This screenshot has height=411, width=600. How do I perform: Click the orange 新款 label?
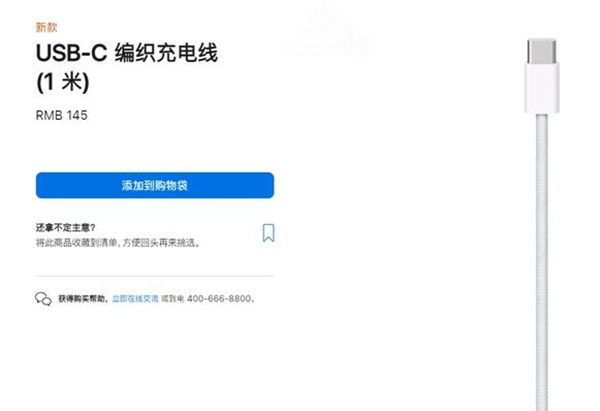pos(46,28)
